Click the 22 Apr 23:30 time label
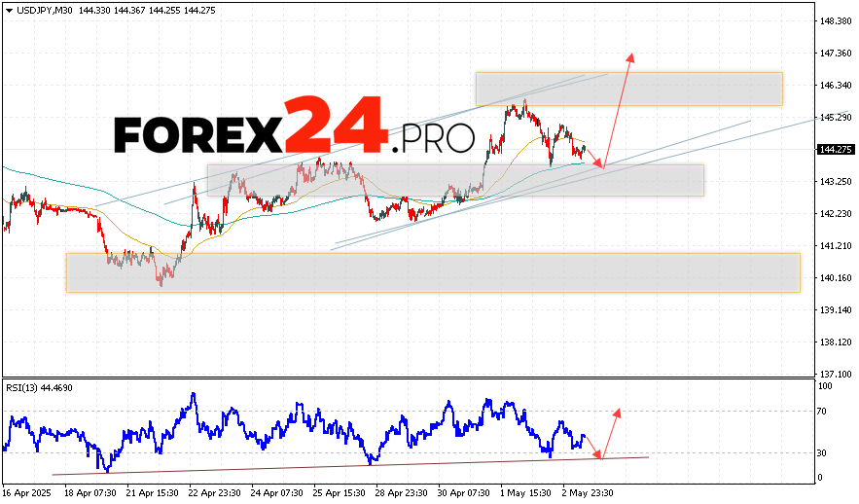The width and height of the screenshot is (859, 504). [215, 493]
